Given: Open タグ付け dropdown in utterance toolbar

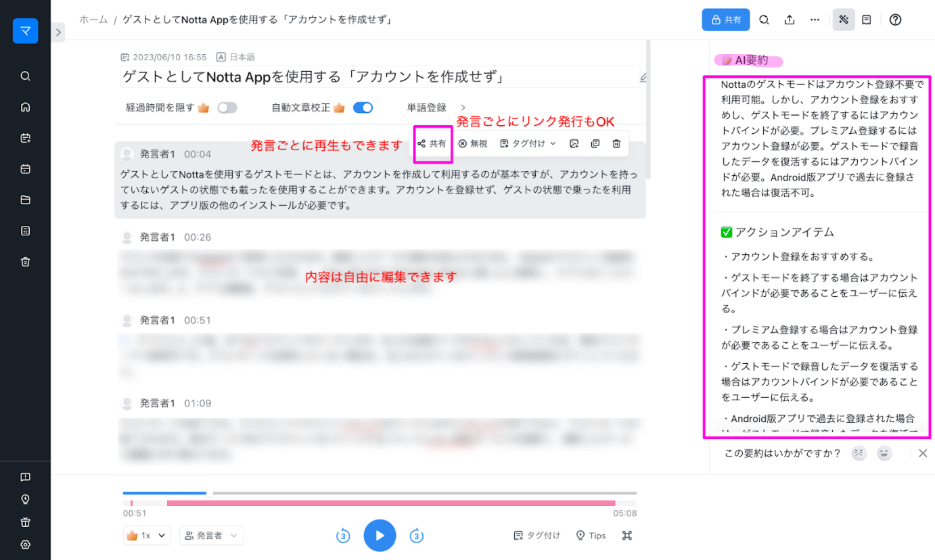Looking at the screenshot, I should 528,143.
